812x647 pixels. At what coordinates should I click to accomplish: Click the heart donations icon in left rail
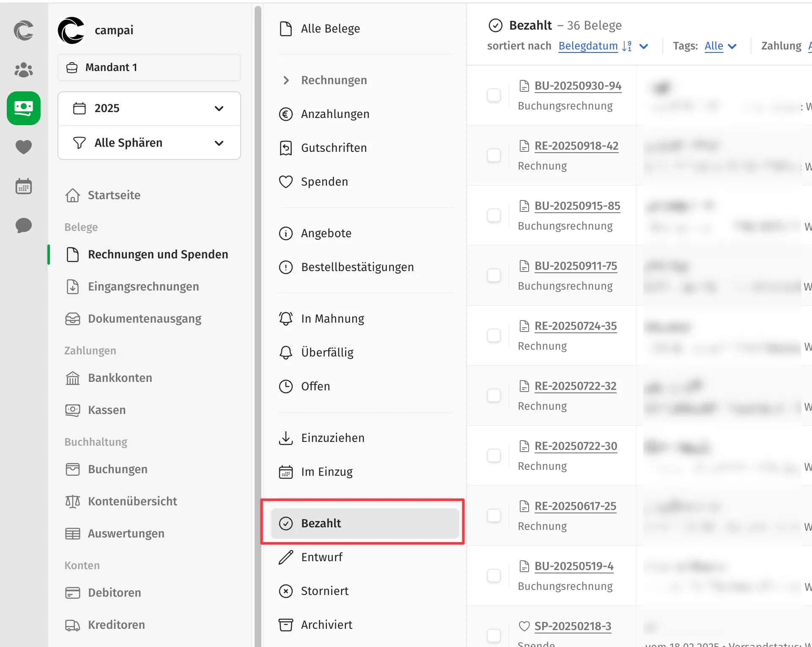pyautogui.click(x=23, y=147)
